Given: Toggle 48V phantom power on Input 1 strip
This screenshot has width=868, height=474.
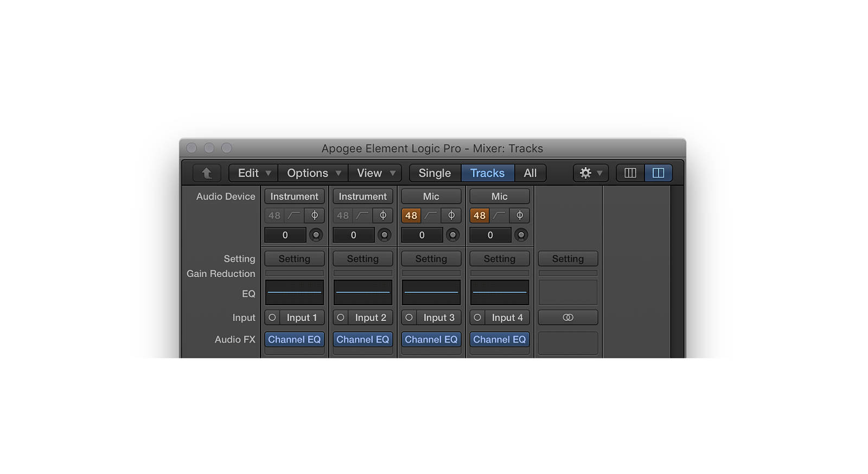Looking at the screenshot, I should [x=275, y=216].
